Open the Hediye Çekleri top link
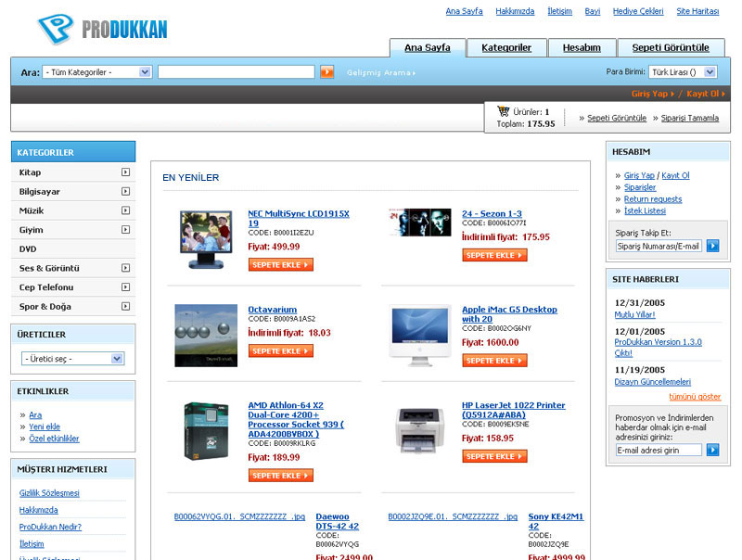 (638, 11)
